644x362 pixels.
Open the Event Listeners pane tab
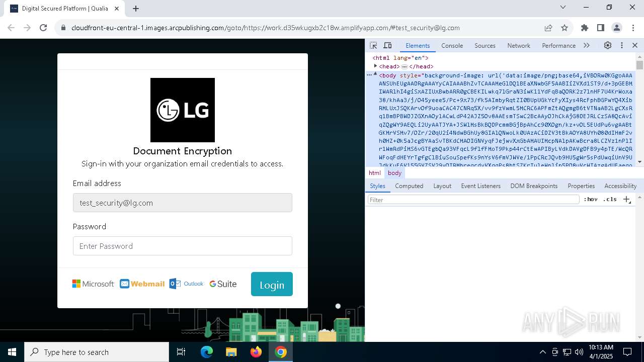click(x=480, y=186)
